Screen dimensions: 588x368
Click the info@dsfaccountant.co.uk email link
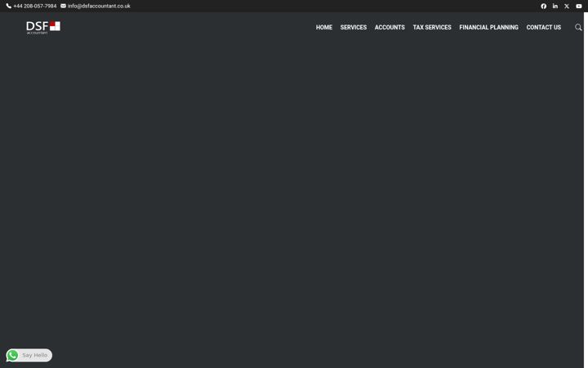pyautogui.click(x=99, y=6)
